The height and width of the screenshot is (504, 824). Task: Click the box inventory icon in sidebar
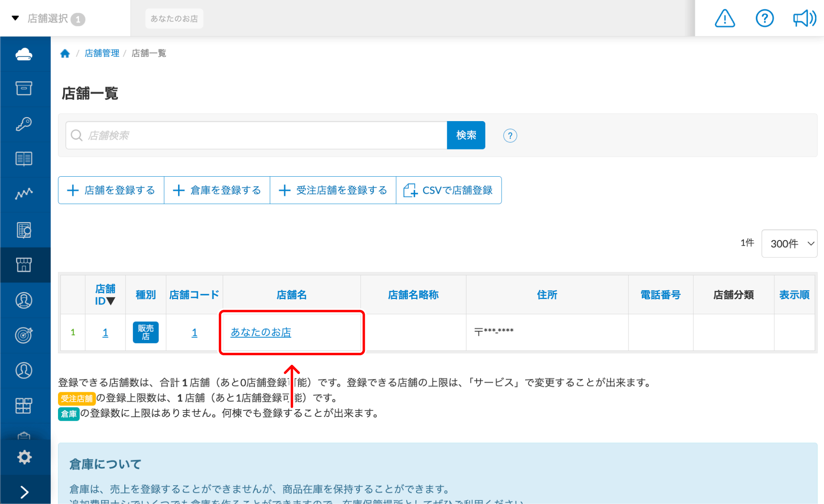point(25,89)
